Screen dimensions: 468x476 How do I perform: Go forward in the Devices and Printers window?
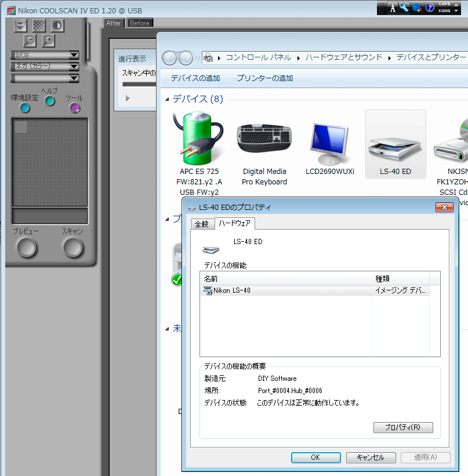[x=186, y=58]
